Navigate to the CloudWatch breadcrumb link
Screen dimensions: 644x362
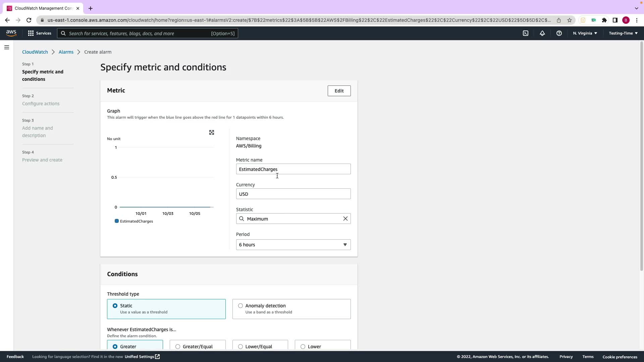click(x=35, y=52)
